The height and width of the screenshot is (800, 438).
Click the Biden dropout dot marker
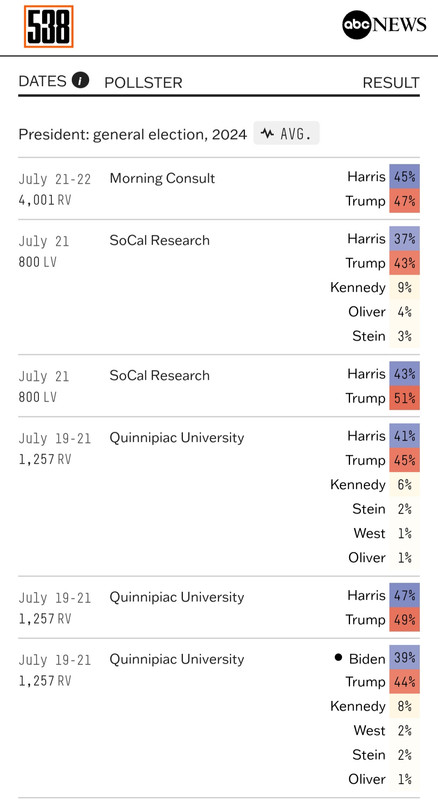(x=338, y=657)
